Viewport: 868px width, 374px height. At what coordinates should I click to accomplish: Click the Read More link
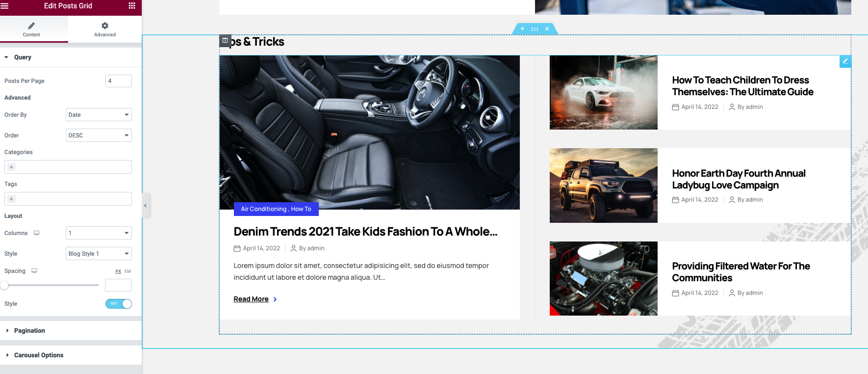pos(251,299)
